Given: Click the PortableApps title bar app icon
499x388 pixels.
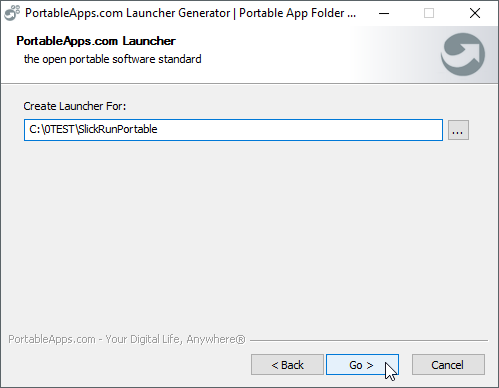Looking at the screenshot, I should click(12, 13).
